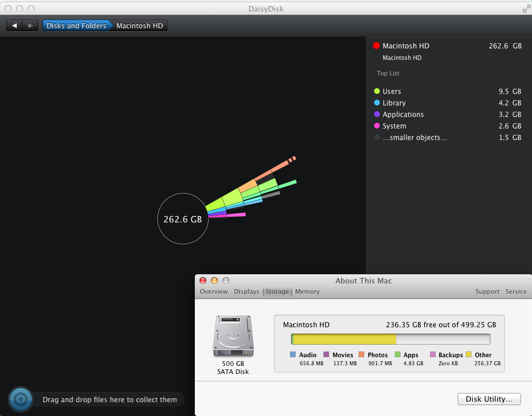Screen dimensions: 532x416
Task: Click the purple Applications color dot
Action: pyautogui.click(x=376, y=114)
